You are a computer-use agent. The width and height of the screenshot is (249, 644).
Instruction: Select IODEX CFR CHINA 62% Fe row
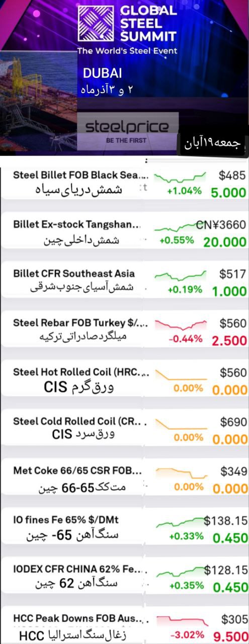124,577
